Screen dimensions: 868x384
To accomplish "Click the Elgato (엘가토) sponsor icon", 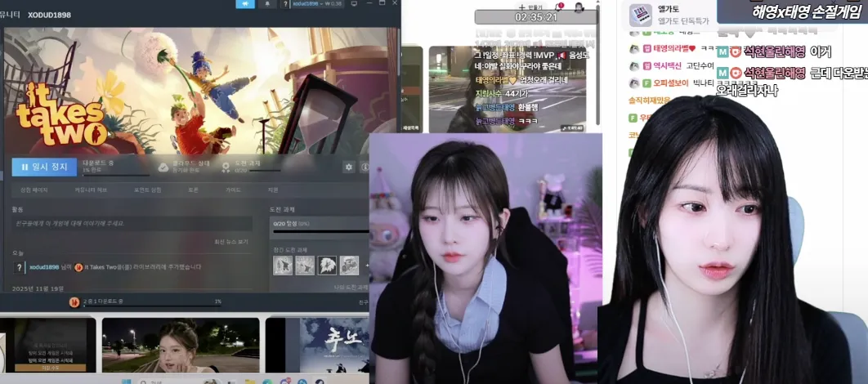I will coord(641,16).
